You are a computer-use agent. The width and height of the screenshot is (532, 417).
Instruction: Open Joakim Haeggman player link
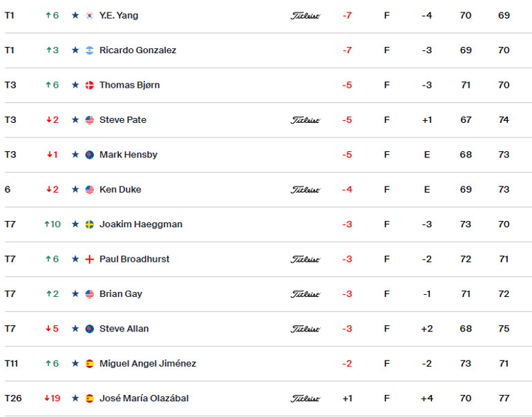pos(141,224)
